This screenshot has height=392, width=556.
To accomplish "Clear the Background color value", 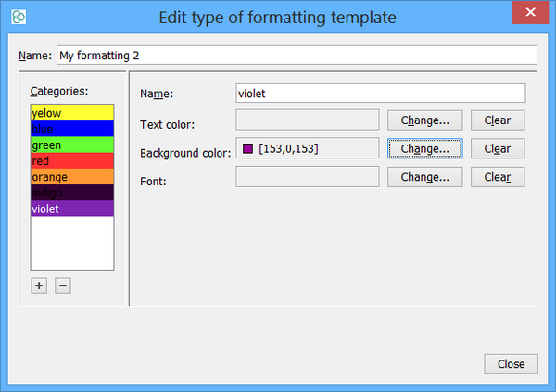I will (x=497, y=148).
